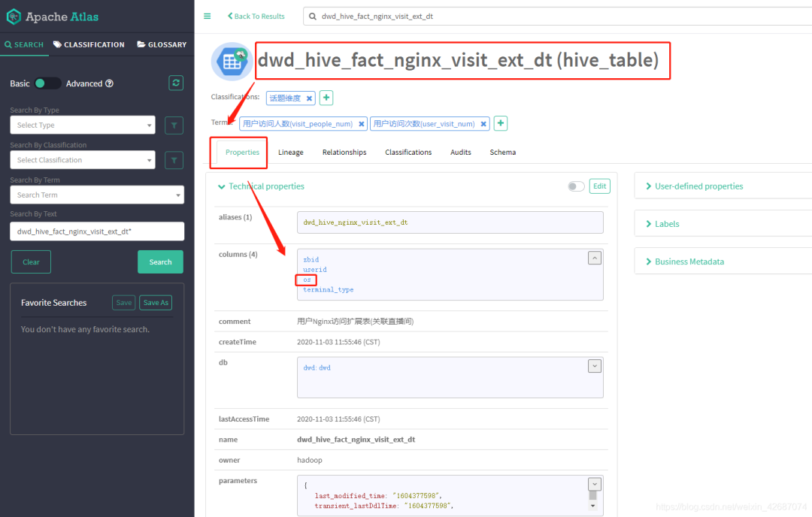Open the Search Term dropdown
812x517 pixels.
pos(97,195)
